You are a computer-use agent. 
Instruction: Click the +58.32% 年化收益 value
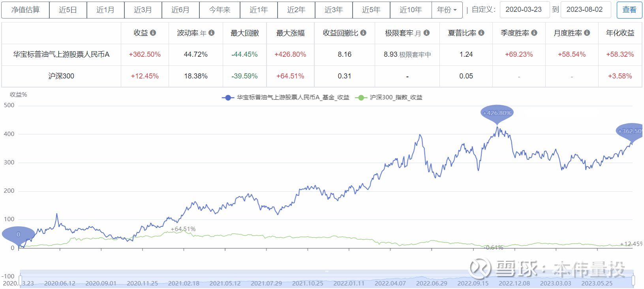(x=620, y=54)
